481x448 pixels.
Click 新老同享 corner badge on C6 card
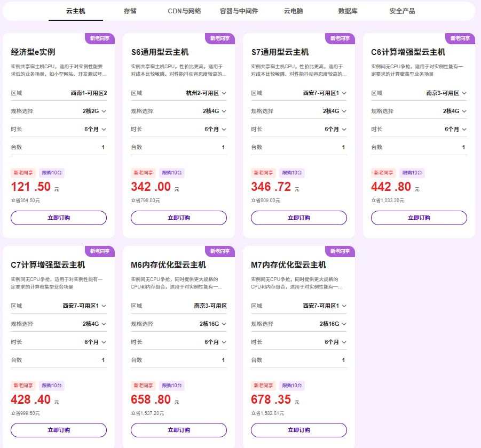point(460,38)
